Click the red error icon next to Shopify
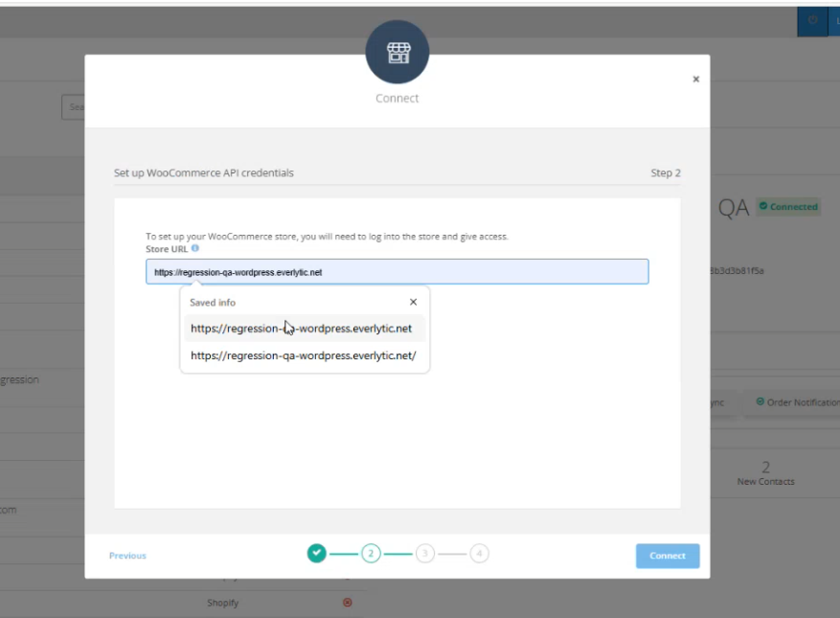 pyautogui.click(x=347, y=603)
